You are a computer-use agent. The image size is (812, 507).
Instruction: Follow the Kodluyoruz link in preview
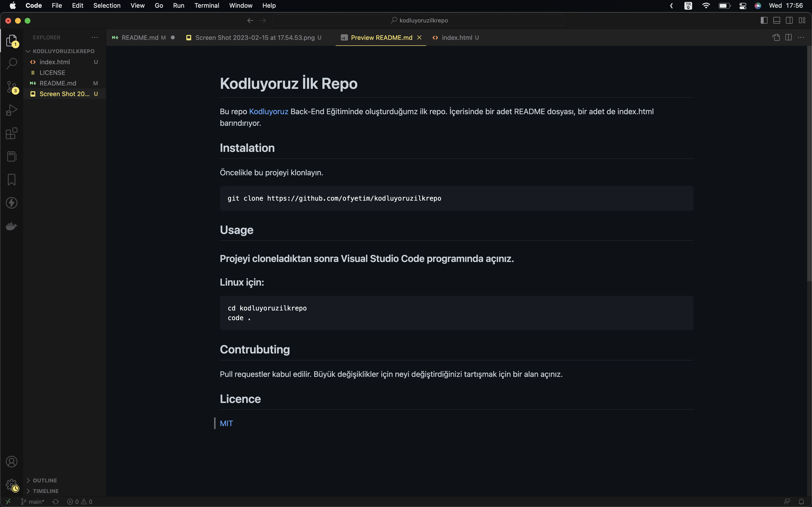click(268, 112)
